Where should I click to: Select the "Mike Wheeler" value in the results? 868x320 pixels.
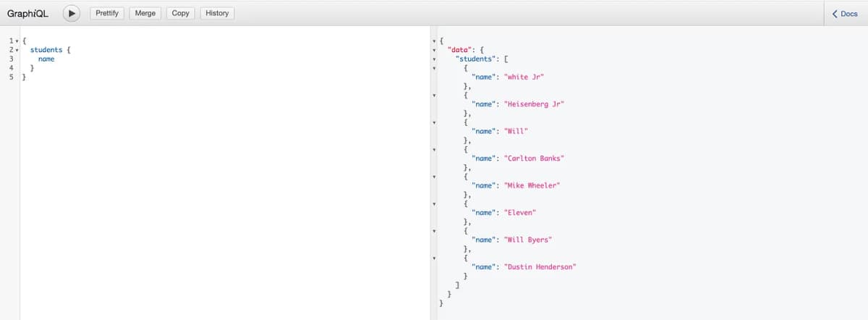532,185
